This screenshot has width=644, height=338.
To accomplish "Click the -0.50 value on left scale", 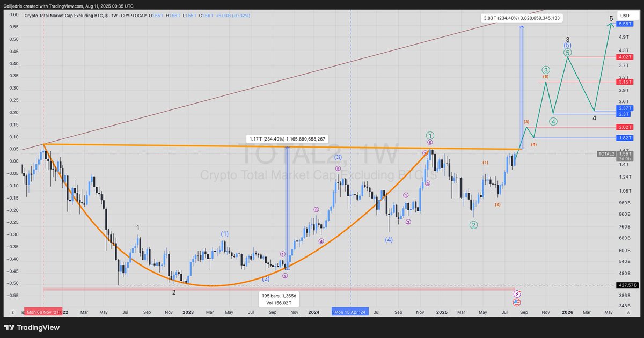I will pos(13,283).
